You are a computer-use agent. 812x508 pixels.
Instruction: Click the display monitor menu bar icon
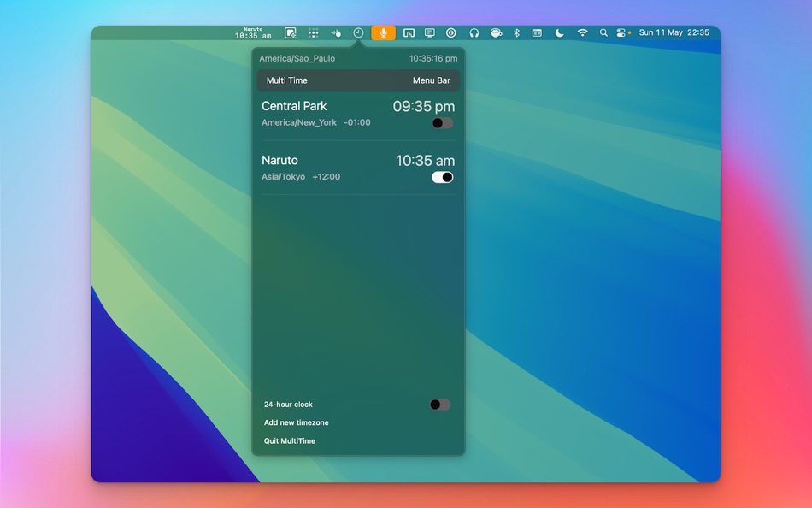[x=430, y=33]
